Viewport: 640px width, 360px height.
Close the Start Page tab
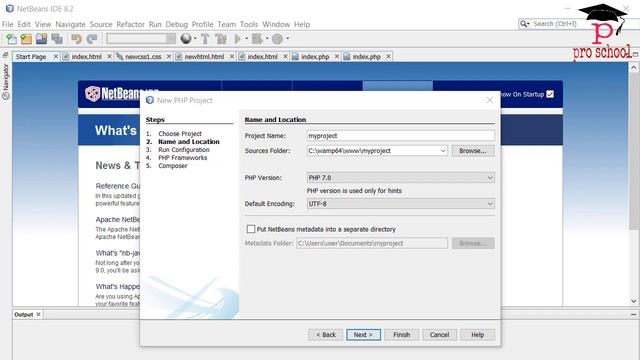click(56, 56)
